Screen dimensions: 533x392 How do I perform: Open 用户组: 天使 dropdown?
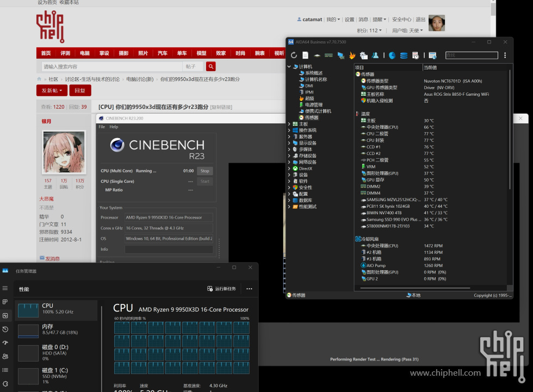(x=407, y=30)
